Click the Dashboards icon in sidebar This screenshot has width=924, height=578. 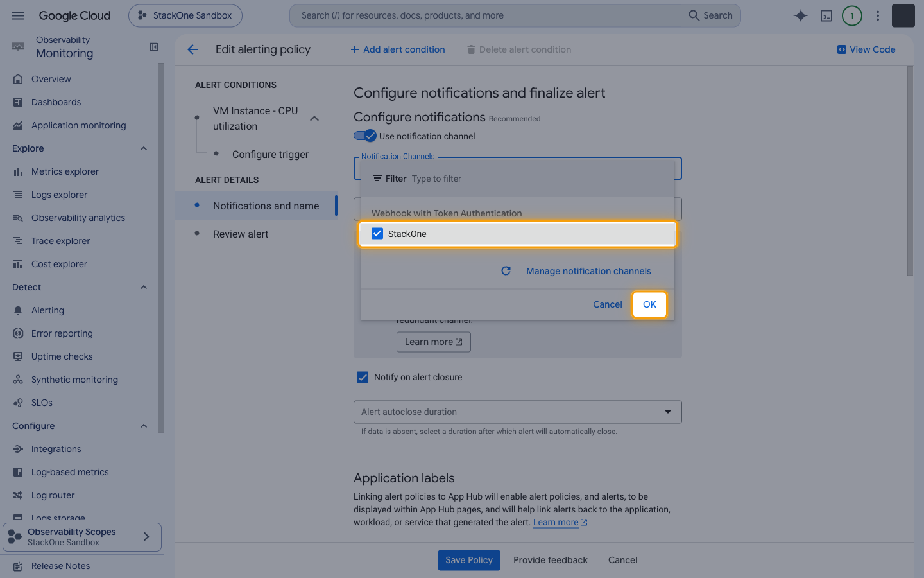(x=18, y=102)
